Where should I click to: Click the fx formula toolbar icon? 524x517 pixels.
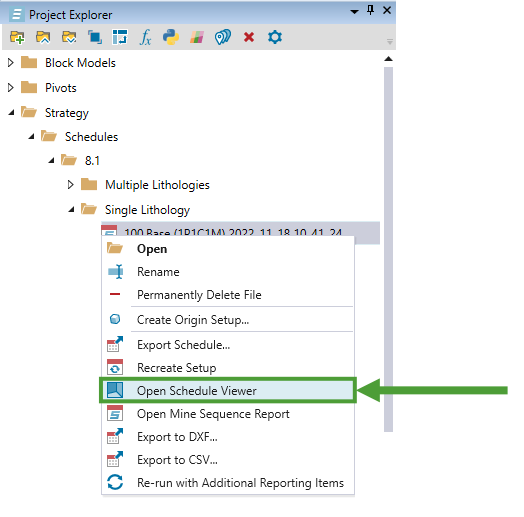pyautogui.click(x=145, y=37)
